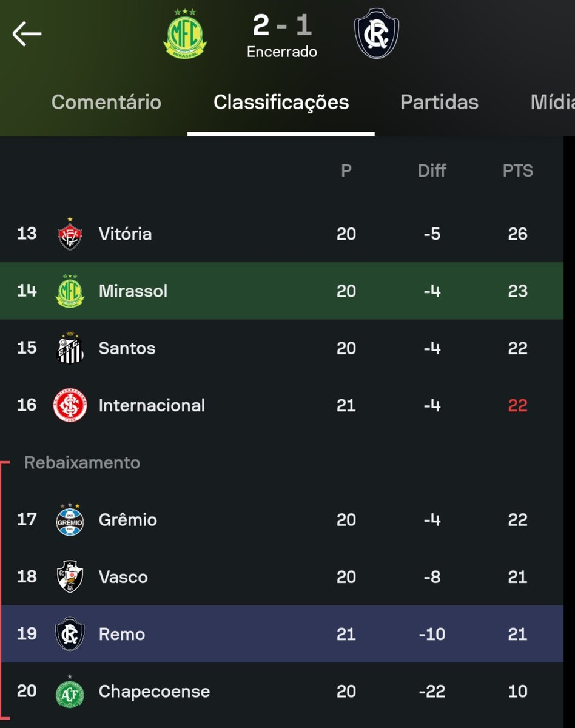Viewport: 575px width, 728px height.
Task: Open Mirassol crest in match header
Action: pyautogui.click(x=186, y=34)
